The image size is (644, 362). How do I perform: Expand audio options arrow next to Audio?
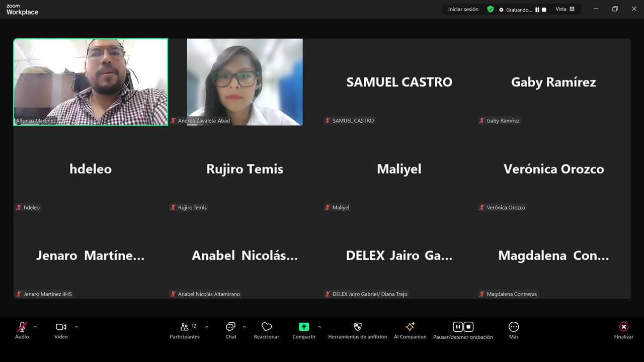coord(35,327)
